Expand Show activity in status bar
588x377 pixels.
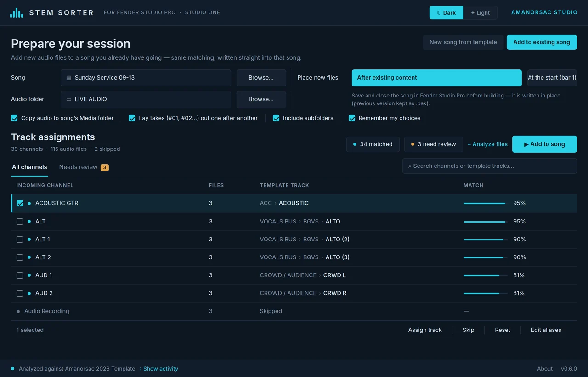159,369
